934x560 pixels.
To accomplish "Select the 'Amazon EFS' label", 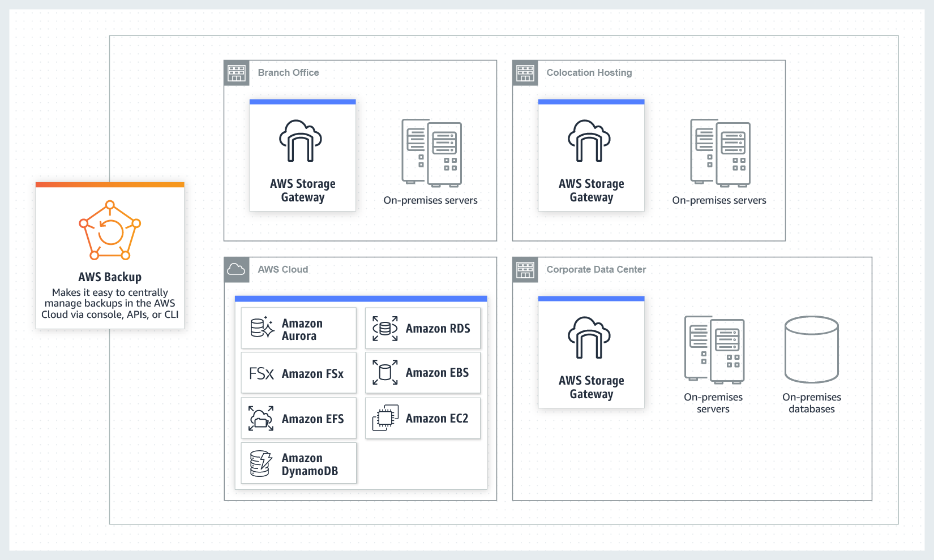I will (312, 419).
